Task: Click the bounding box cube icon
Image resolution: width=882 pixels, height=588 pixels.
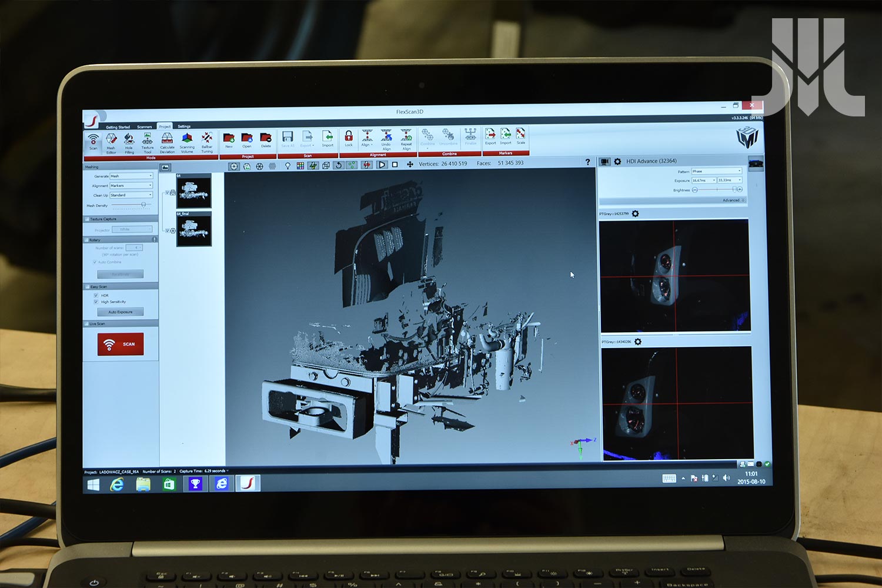Action: click(326, 166)
